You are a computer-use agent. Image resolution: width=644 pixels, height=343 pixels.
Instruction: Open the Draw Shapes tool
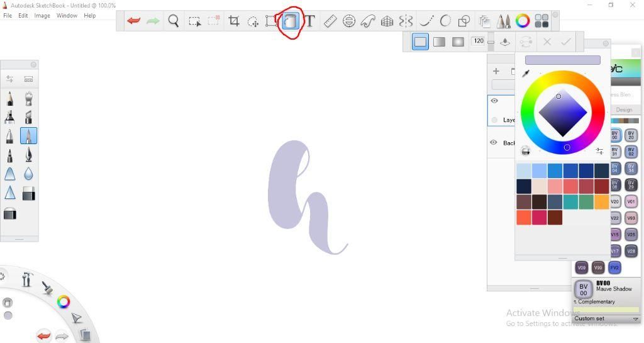[x=464, y=21]
